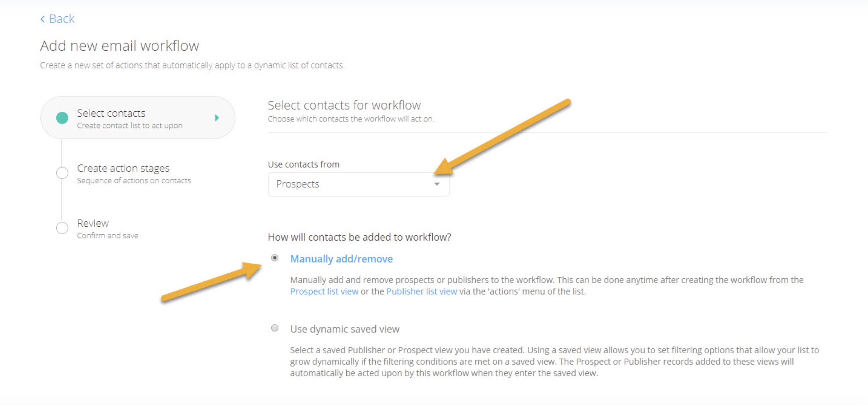Click the "Use contacts from" field label
This screenshot has height=405, width=868.
point(303,164)
